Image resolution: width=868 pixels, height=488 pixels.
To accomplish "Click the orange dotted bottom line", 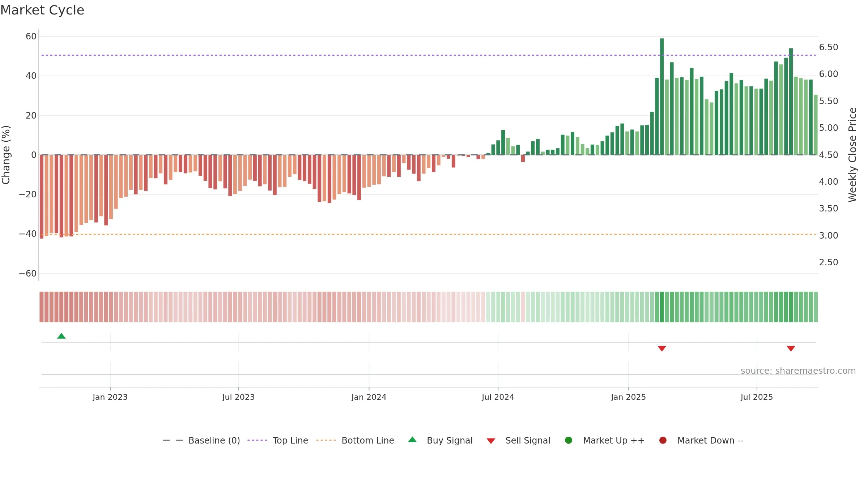I will (429, 234).
